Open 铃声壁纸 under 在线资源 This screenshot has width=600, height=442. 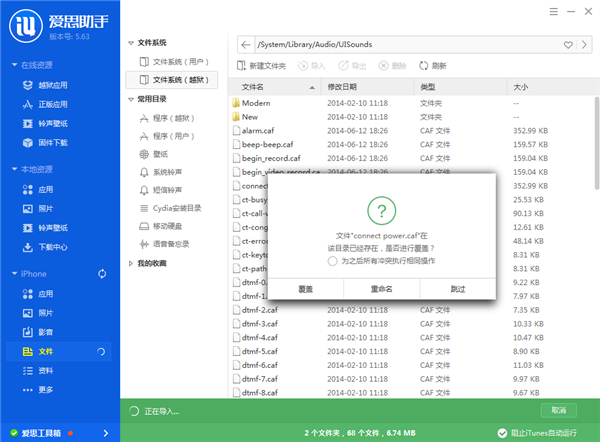point(45,123)
